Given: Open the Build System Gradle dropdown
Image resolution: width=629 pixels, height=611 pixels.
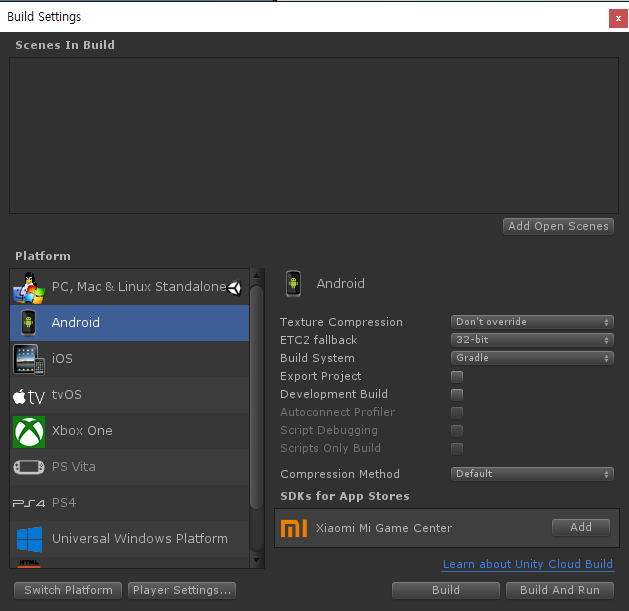Looking at the screenshot, I should [532, 358].
